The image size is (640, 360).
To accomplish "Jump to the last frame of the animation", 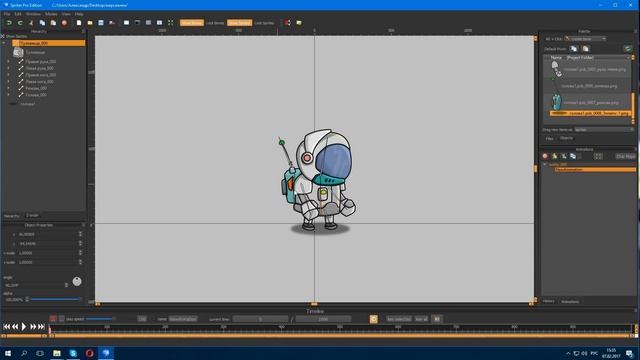I will coord(41,327).
